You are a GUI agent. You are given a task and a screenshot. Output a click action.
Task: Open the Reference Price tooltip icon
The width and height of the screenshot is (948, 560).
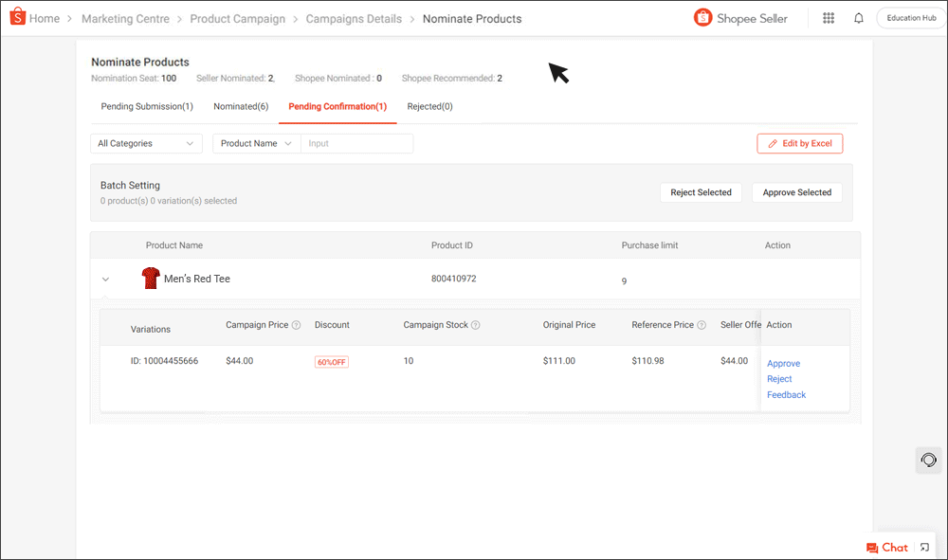pos(701,325)
